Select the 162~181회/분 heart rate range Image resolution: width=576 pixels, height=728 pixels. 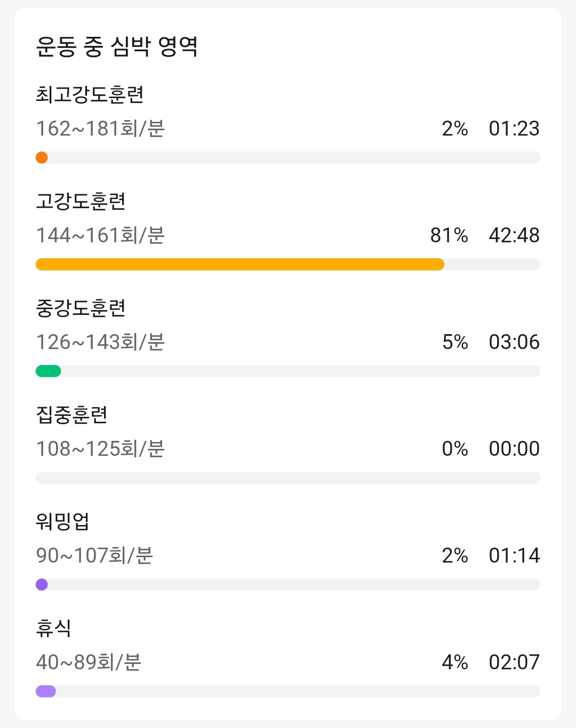(100, 129)
